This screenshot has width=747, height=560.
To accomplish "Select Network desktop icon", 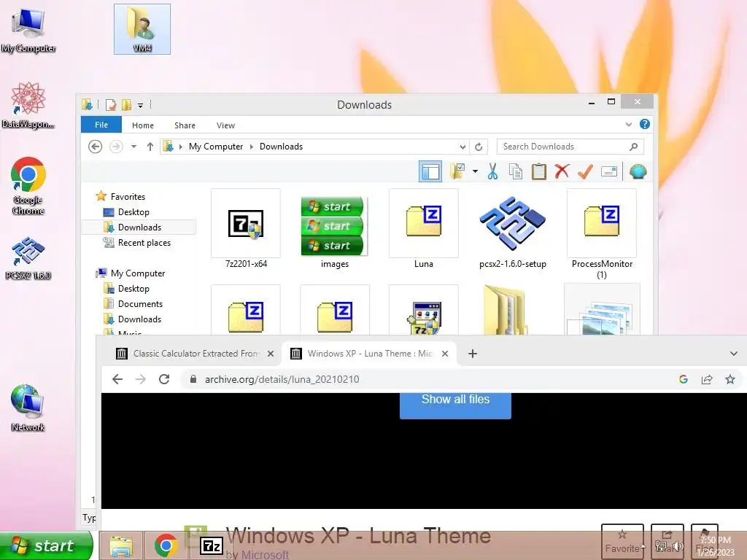I will pos(28,408).
